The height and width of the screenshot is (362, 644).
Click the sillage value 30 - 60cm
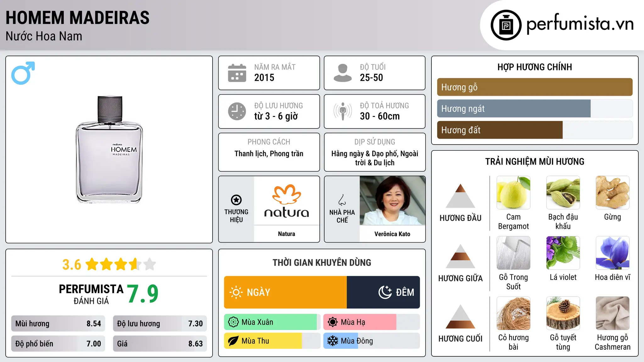pos(380,116)
